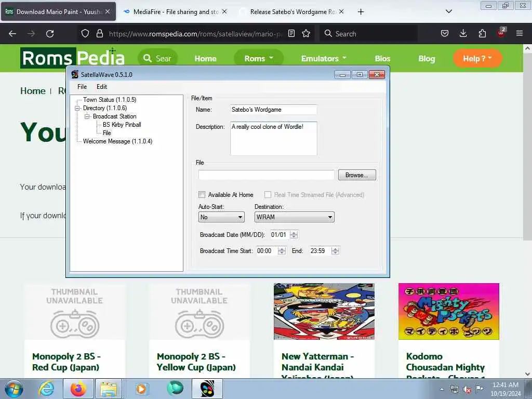Open the media player taskbar icon
Image resolution: width=532 pixels, height=399 pixels.
tap(141, 389)
